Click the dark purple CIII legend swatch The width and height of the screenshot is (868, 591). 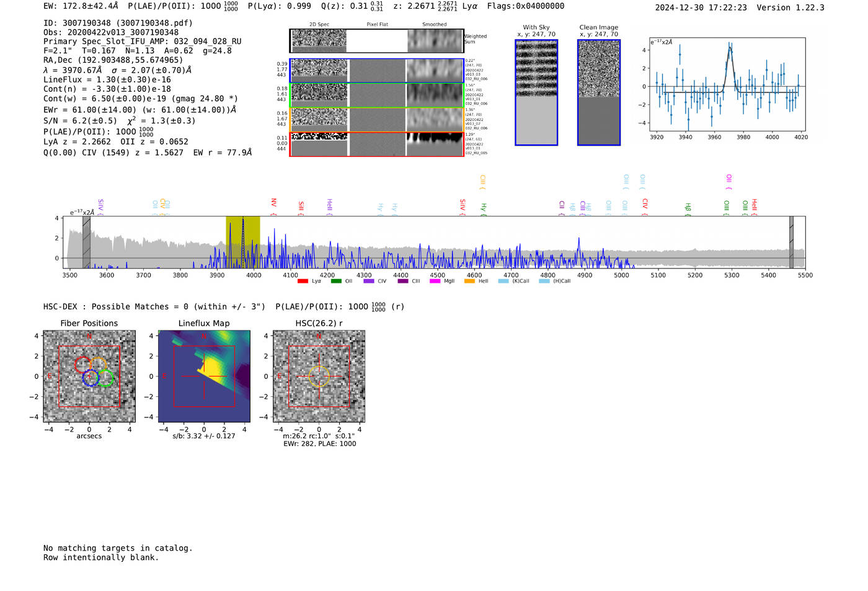point(403,281)
